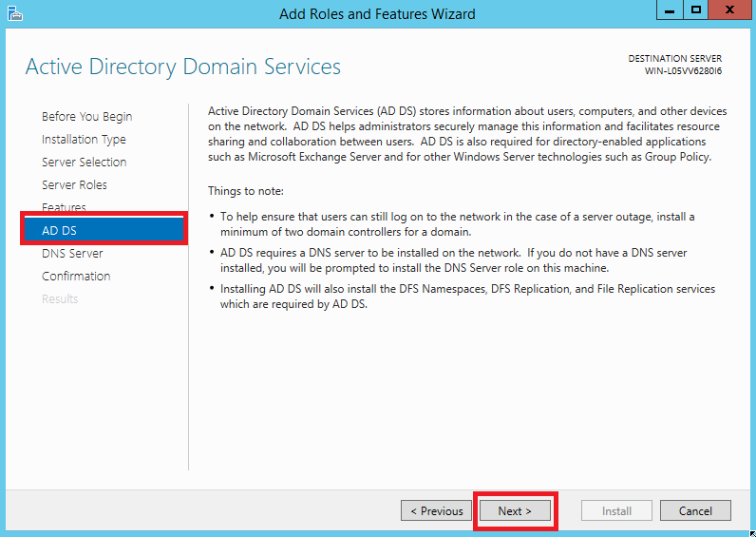
Task: Click the AD DS description paragraph
Action: pyautogui.click(x=467, y=134)
